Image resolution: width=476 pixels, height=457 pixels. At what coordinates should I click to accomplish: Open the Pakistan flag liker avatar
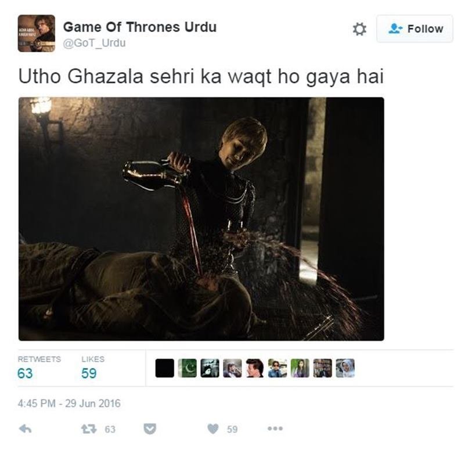coord(187,368)
